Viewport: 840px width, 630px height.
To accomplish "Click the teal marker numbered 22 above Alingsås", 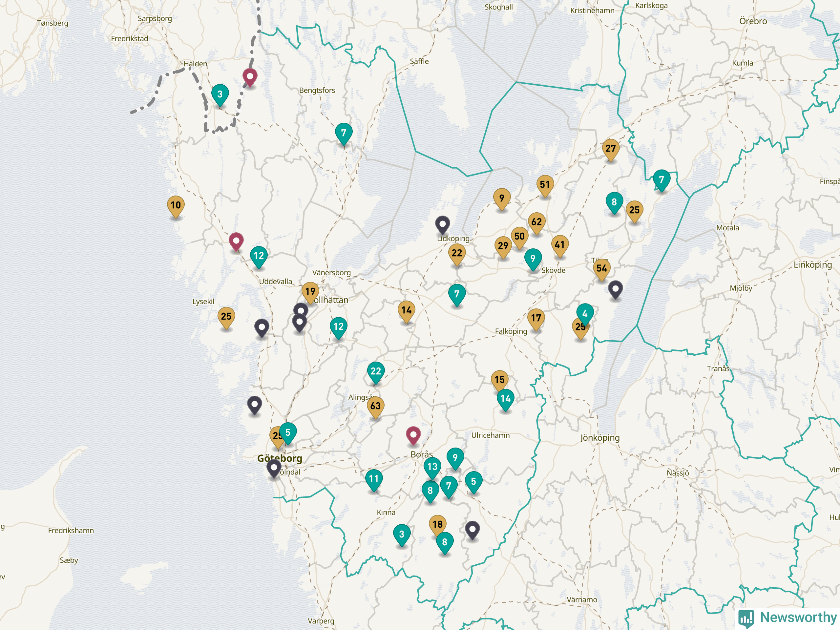I will 376,372.
